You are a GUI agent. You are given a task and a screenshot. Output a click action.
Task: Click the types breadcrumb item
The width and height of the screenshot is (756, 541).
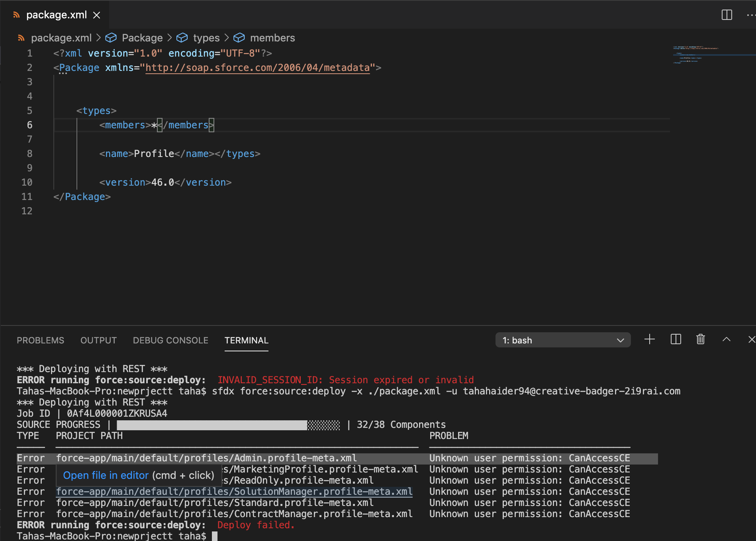[x=206, y=38]
